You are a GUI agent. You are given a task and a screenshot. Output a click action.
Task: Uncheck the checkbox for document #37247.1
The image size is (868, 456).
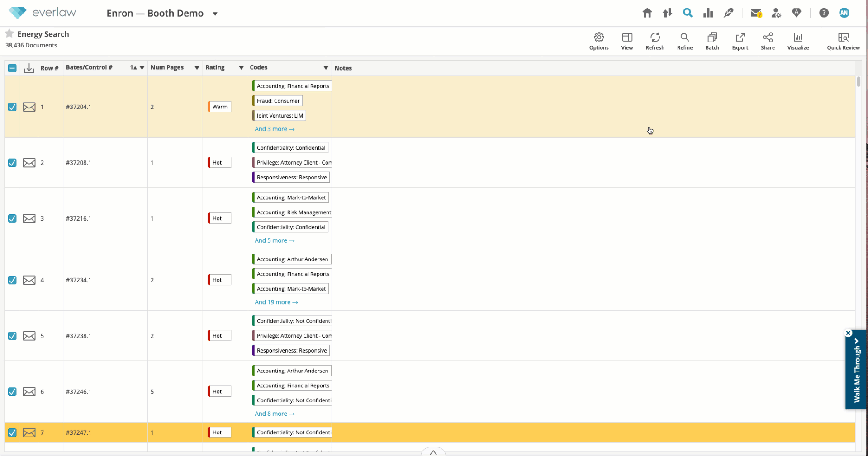click(12, 432)
